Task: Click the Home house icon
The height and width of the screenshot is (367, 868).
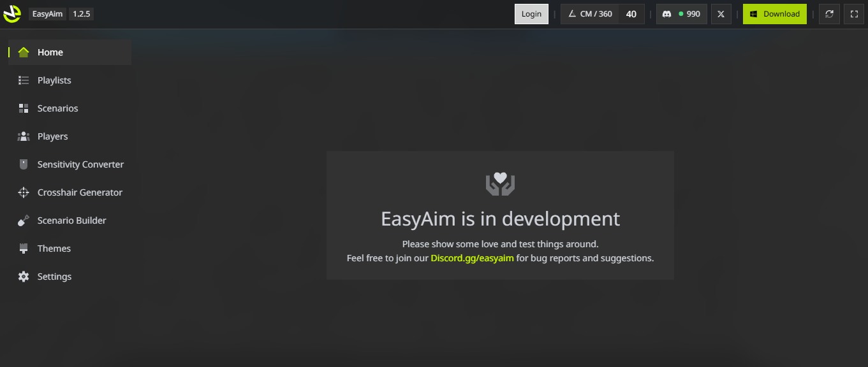Action: 24,52
